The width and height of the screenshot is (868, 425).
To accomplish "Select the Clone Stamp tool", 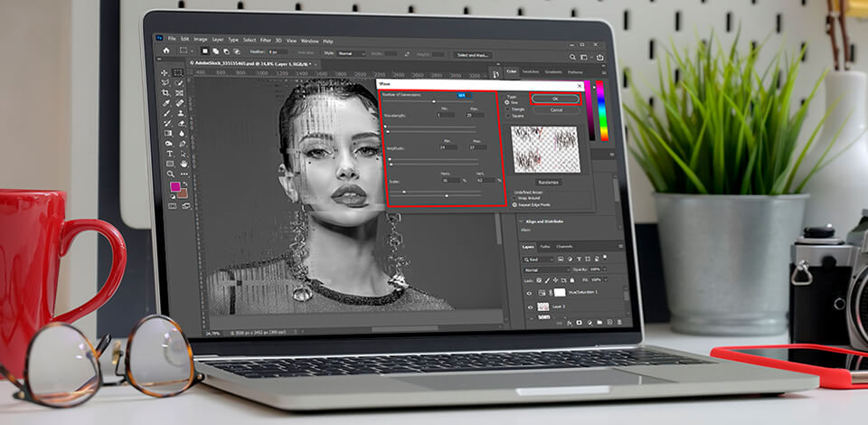I will [181, 113].
